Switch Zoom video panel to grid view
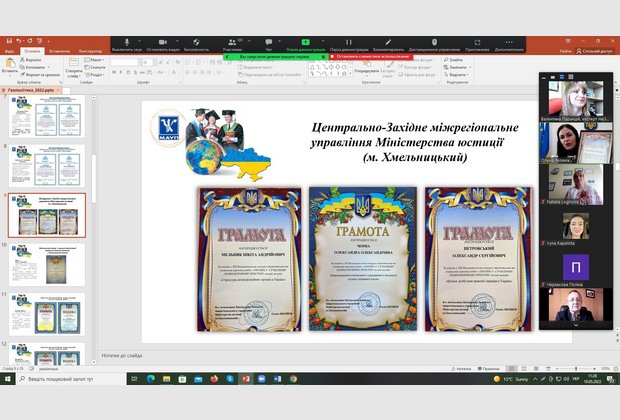620x420 pixels. pos(570,77)
